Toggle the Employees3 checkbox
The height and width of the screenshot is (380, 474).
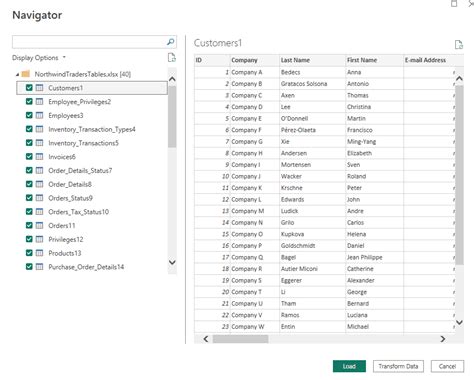(x=29, y=115)
